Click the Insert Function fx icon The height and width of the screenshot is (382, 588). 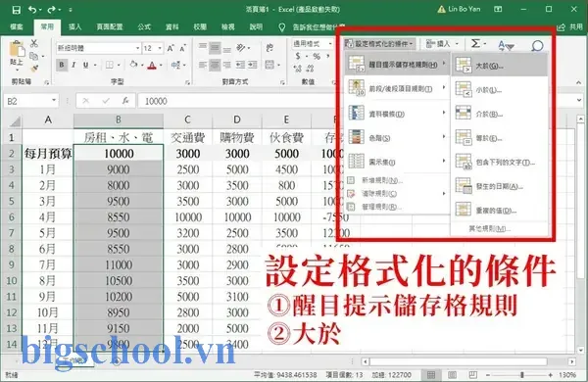click(125, 101)
